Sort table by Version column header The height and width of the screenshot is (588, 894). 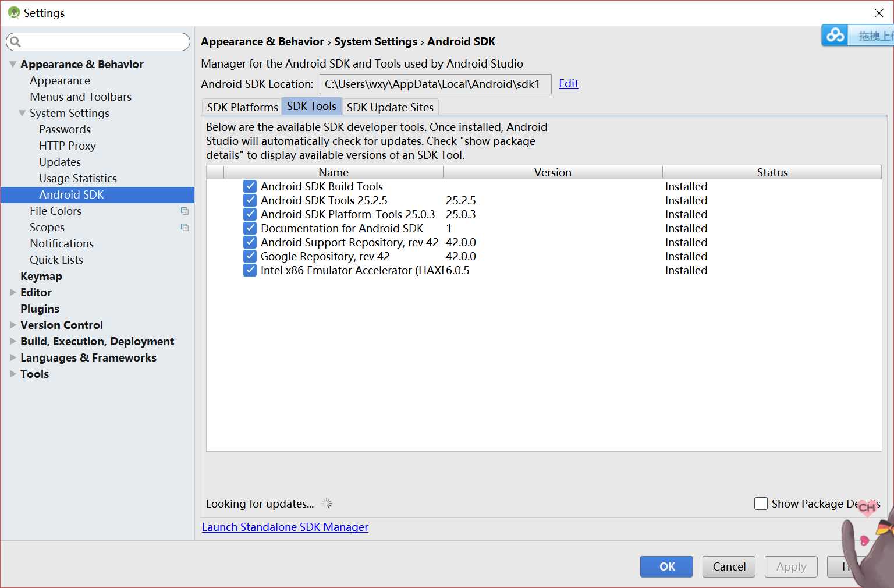pyautogui.click(x=553, y=172)
